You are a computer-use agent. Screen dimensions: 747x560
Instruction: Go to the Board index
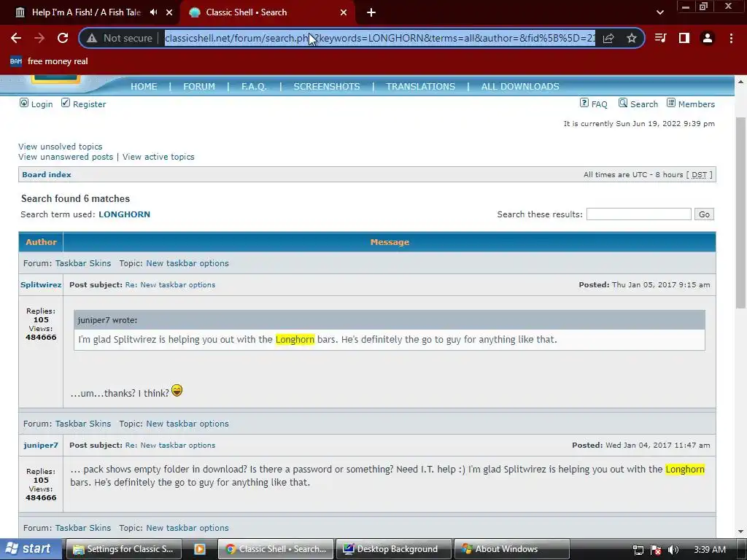tap(47, 175)
